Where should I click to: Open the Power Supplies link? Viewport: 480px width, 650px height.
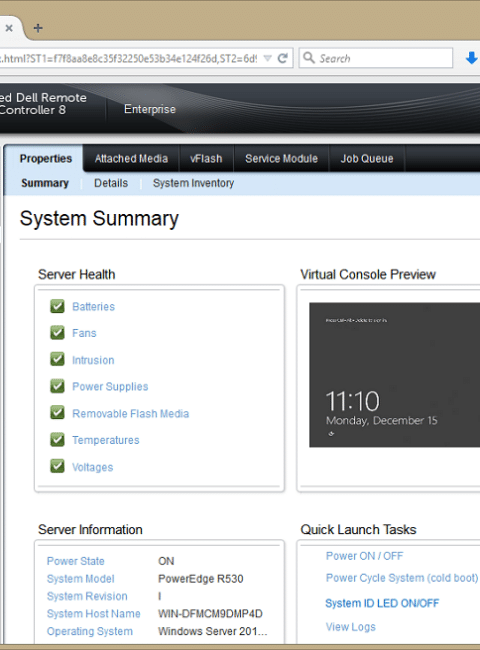(x=110, y=387)
